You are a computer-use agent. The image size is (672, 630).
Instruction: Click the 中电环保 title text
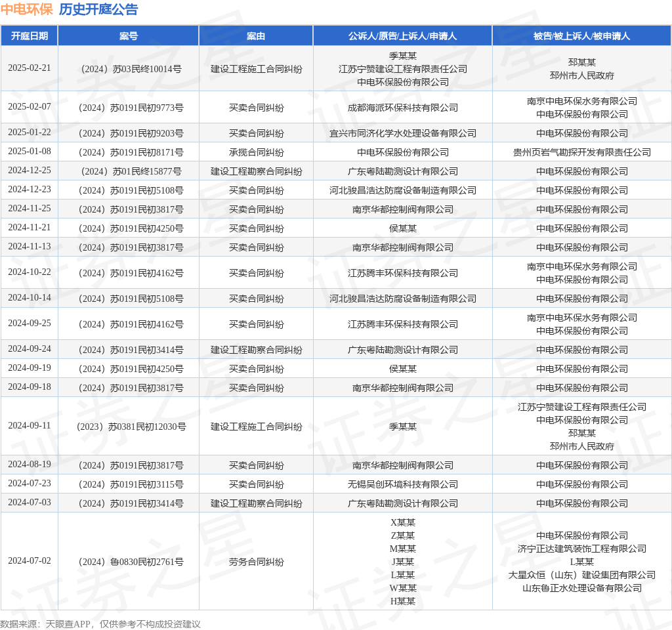(26, 9)
